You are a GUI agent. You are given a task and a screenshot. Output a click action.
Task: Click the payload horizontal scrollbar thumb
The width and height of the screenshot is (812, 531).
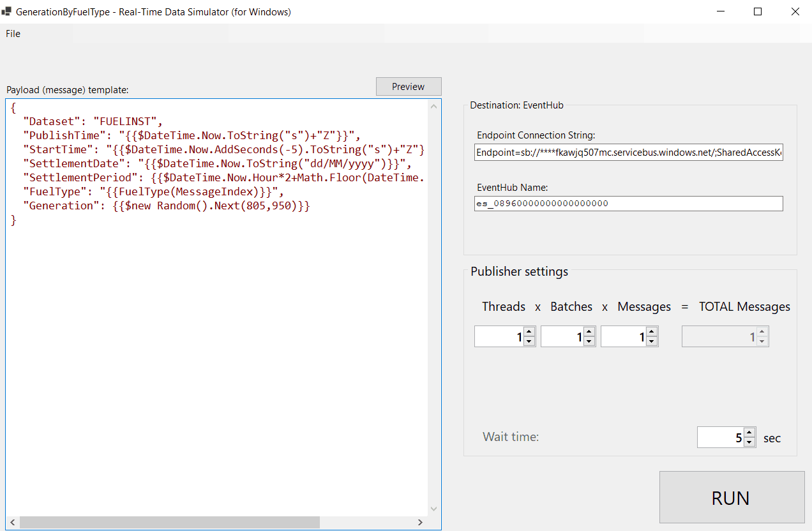coord(170,522)
